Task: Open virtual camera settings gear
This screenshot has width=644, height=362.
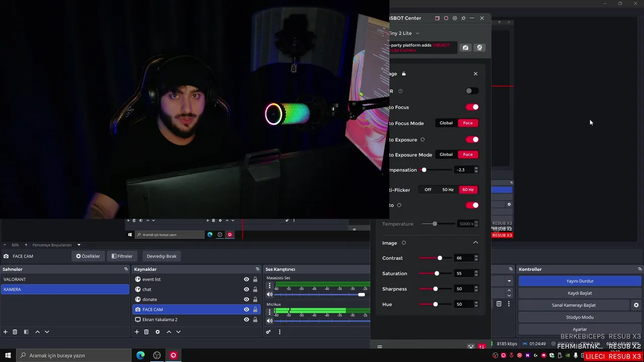Action: click(636, 305)
